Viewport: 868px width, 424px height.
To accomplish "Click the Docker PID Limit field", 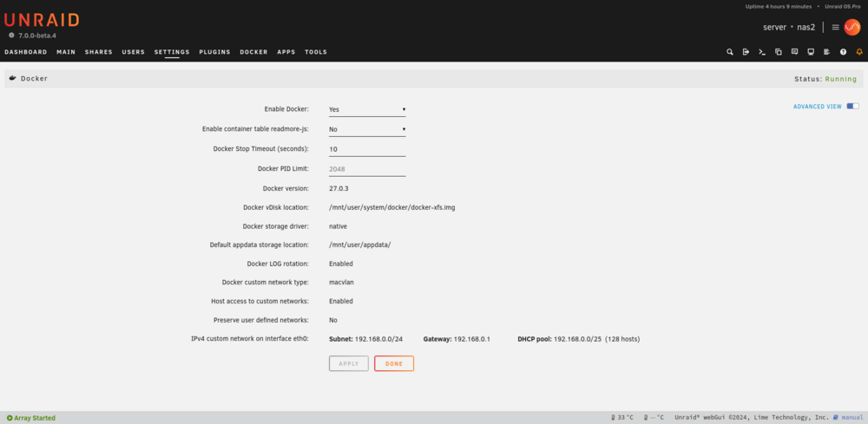I will pos(367,169).
